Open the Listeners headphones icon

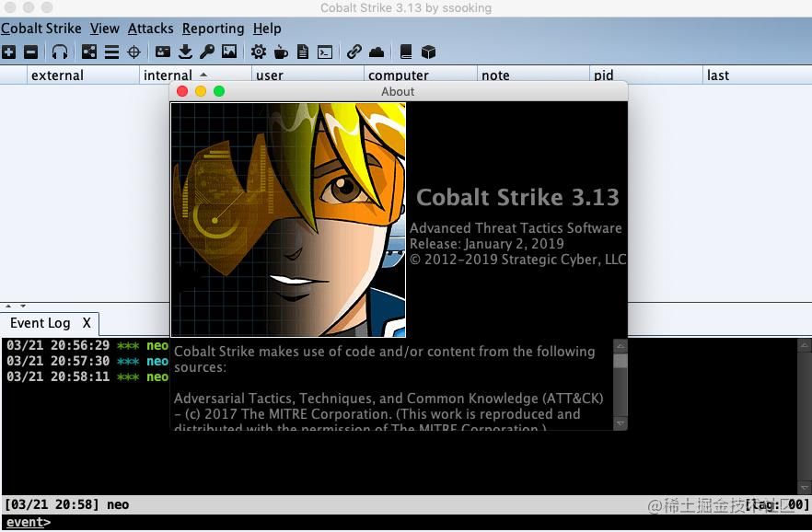coord(60,52)
